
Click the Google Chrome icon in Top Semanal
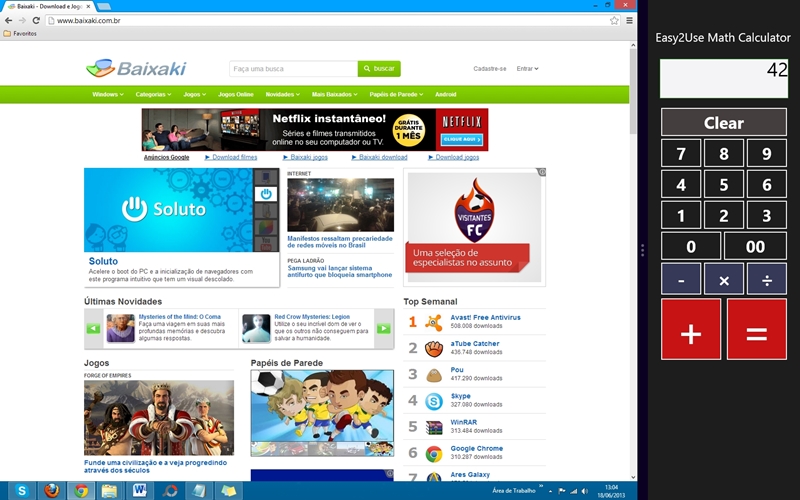(434, 453)
